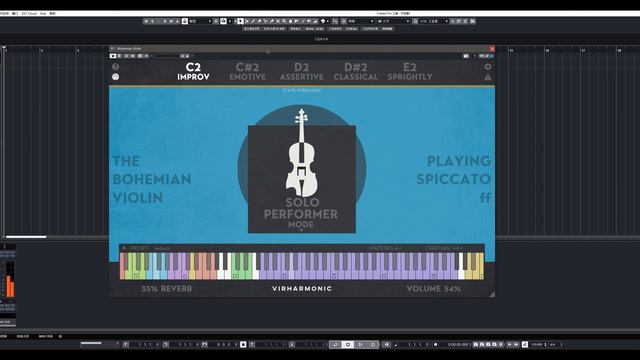Open the VST Cloud menu
Viewport: 640px width, 360px height.
pos(29,13)
